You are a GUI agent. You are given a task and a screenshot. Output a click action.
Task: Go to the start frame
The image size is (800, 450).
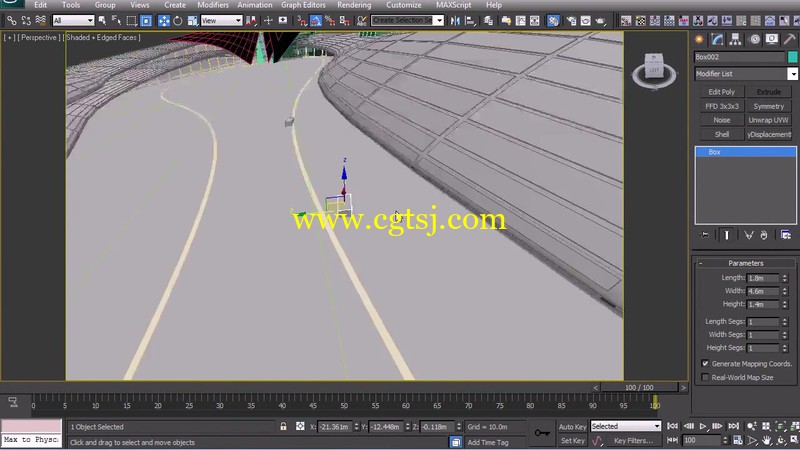tap(672, 426)
